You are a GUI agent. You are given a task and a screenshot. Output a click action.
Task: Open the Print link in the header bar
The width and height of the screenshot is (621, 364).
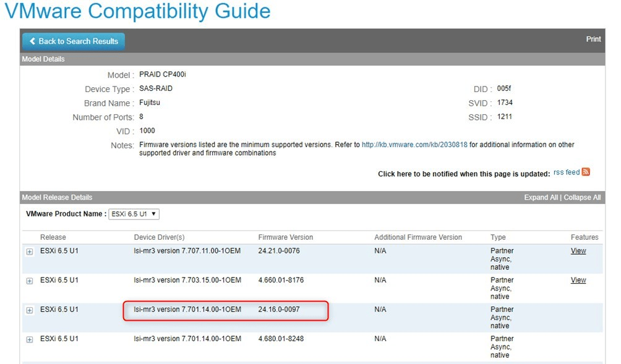point(593,39)
